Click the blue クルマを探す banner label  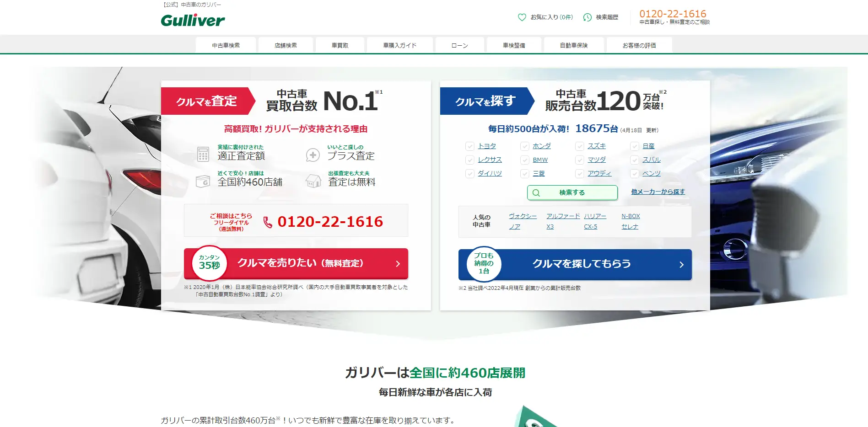[487, 101]
